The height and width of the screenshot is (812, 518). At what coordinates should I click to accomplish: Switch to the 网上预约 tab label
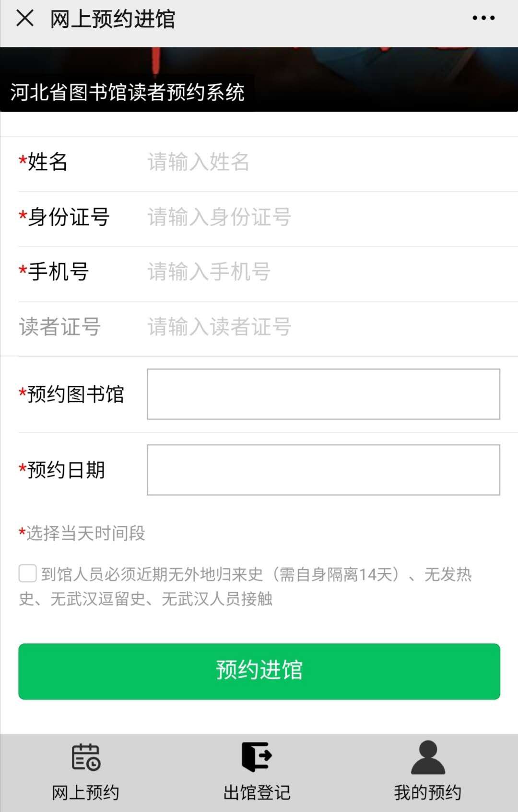(x=85, y=793)
